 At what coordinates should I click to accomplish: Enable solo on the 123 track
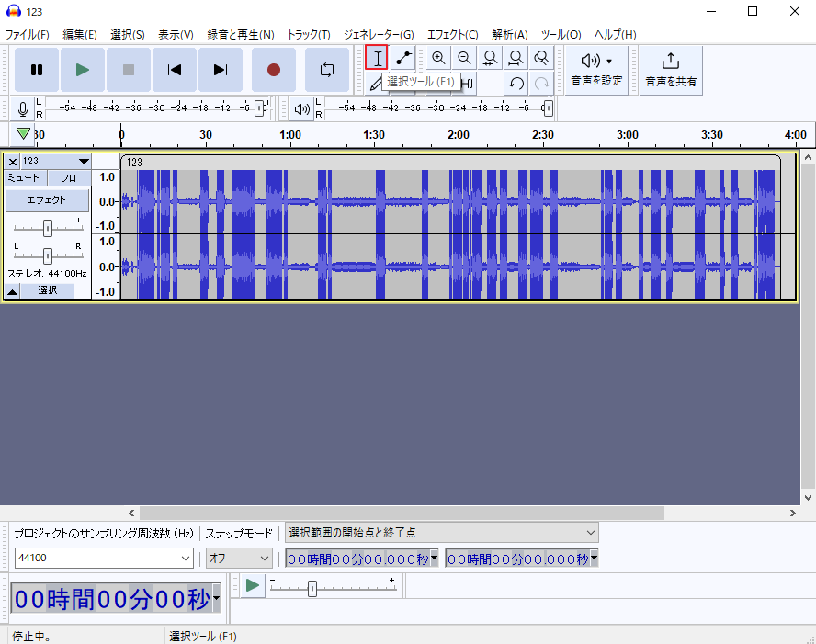click(x=66, y=177)
